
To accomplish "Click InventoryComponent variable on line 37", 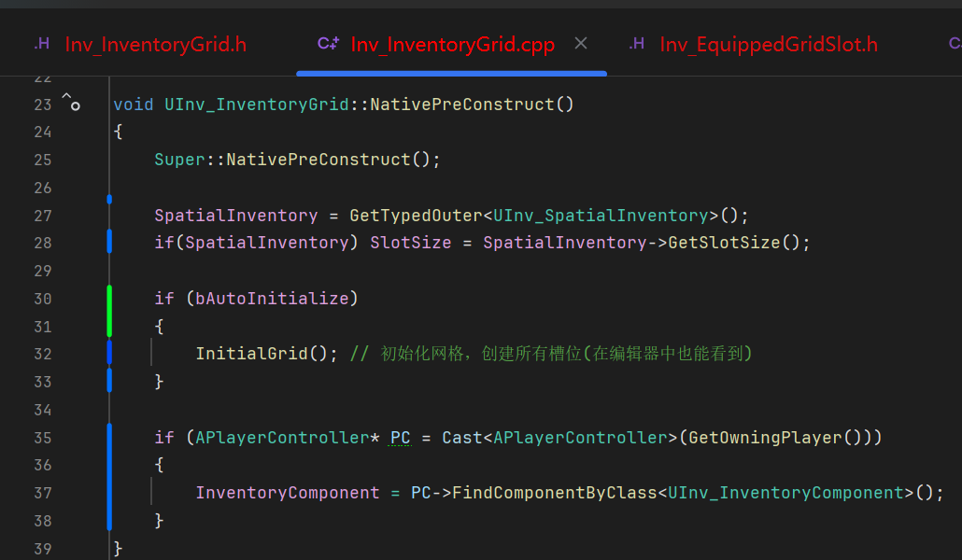I will (287, 493).
